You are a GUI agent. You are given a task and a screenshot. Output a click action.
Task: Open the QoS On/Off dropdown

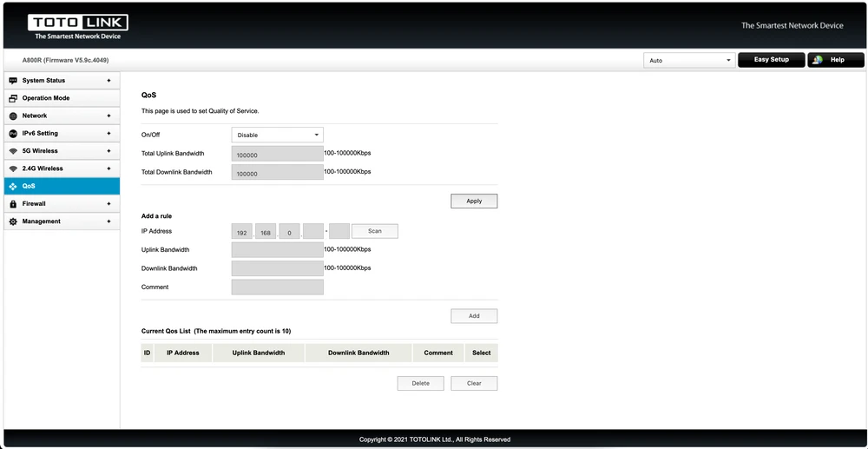point(277,135)
